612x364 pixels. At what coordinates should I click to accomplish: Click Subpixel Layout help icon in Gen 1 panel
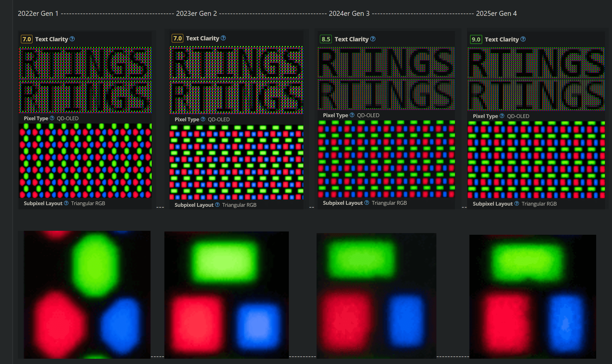[x=66, y=203]
